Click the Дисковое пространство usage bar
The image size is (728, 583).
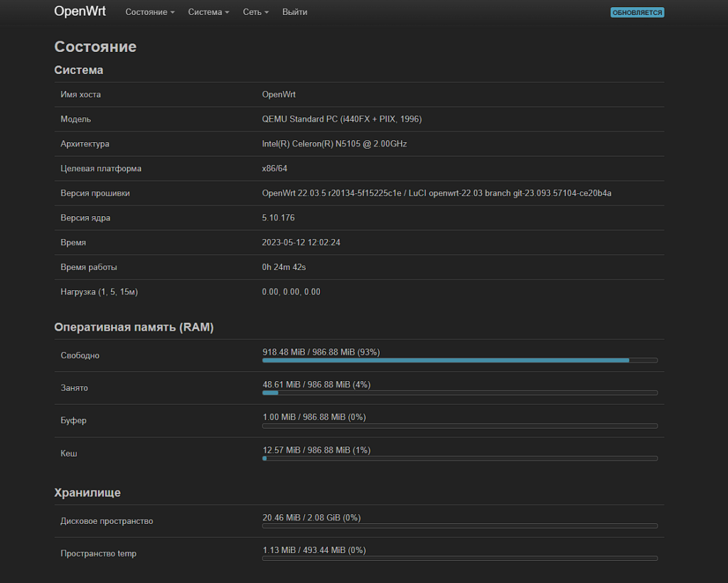click(460, 526)
